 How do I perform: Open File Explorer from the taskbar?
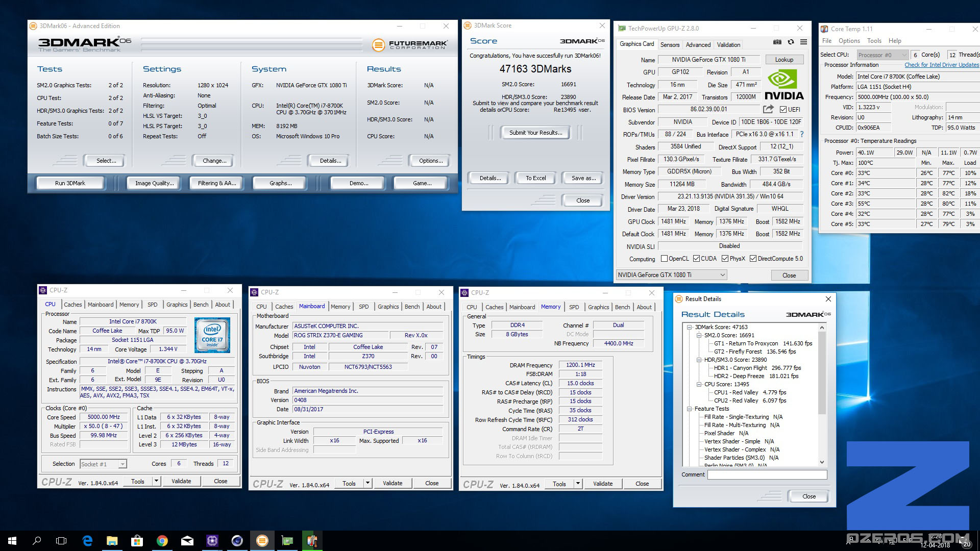point(112,541)
